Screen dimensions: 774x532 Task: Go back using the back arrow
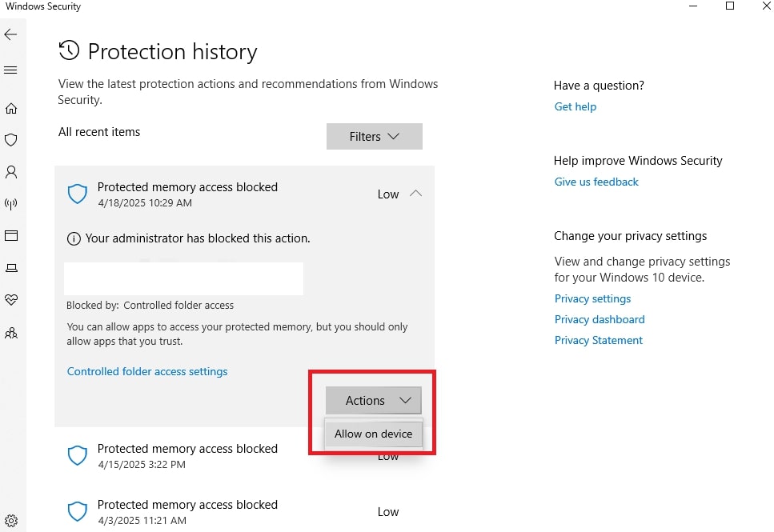click(x=11, y=34)
